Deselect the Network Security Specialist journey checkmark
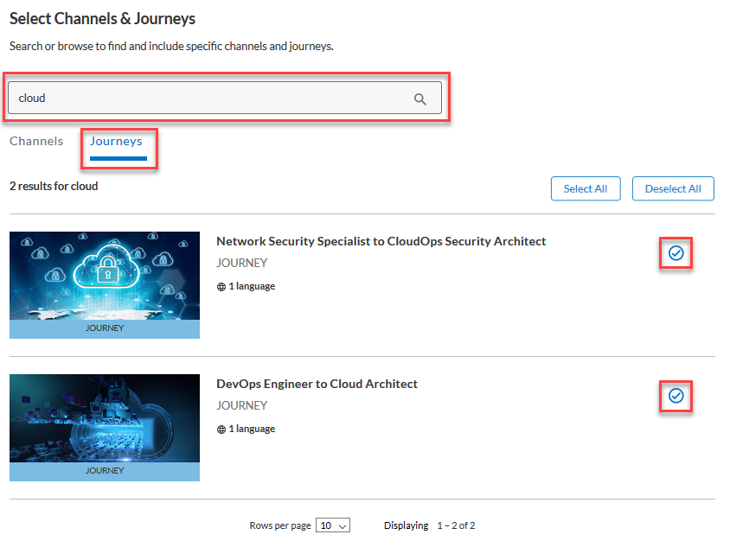 (676, 253)
